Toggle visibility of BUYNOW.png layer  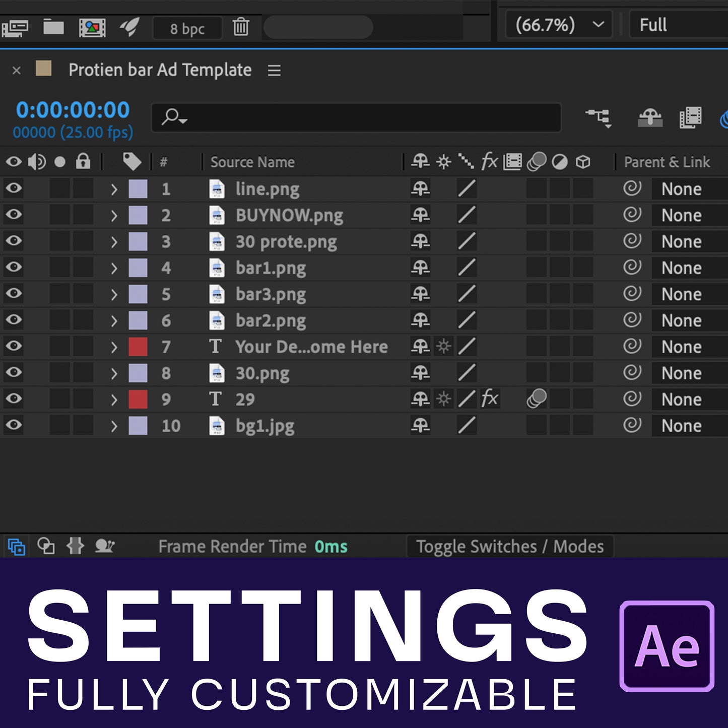(14, 215)
